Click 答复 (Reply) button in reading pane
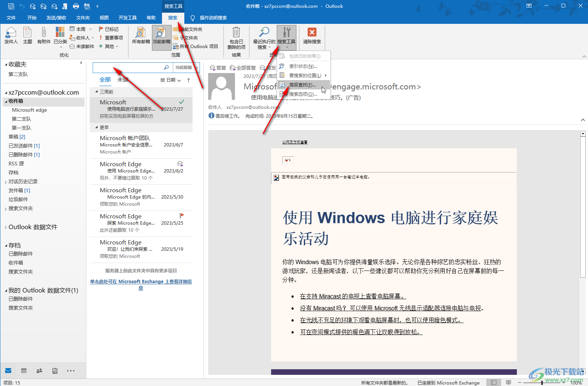Viewport: 588px width, 386px height. pyautogui.click(x=218, y=67)
